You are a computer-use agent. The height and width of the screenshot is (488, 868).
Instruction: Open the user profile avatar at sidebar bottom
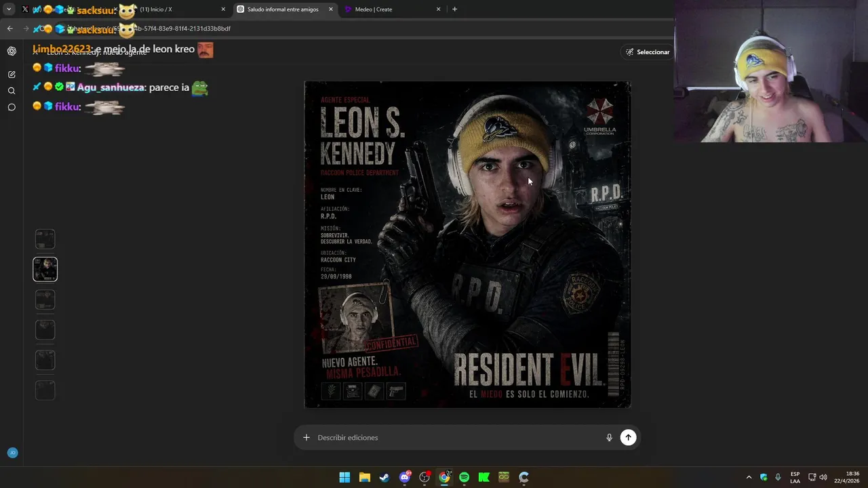coord(12,453)
